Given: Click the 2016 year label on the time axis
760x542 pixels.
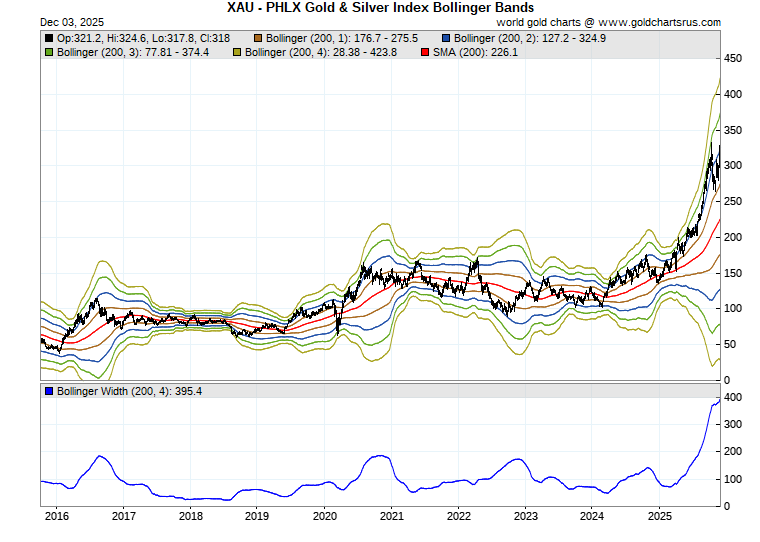Looking at the screenshot, I should [x=56, y=516].
